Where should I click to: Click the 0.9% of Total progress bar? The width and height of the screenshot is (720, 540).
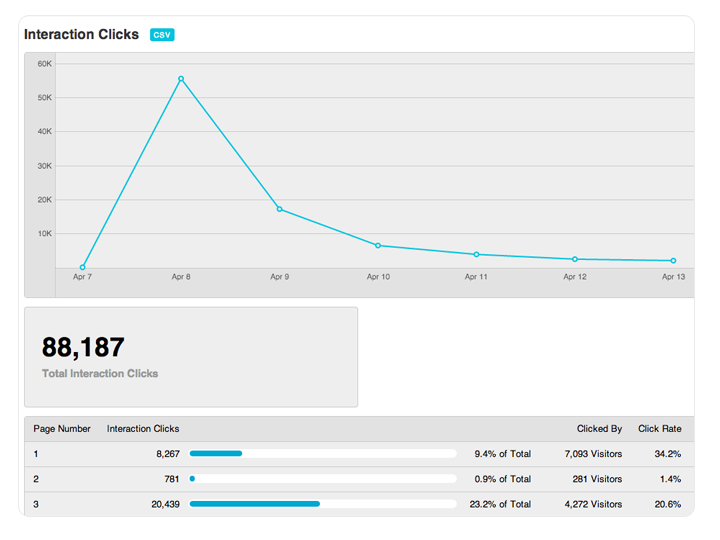coord(323,479)
